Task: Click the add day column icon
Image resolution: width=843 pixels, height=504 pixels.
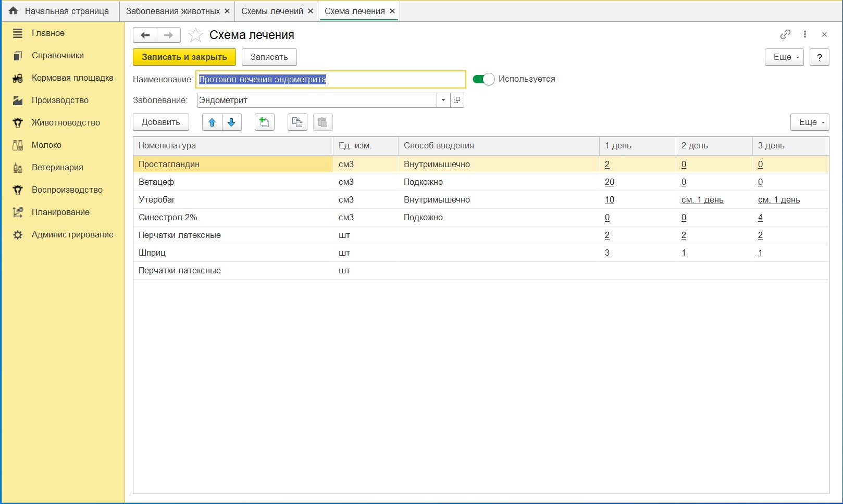Action: (265, 122)
